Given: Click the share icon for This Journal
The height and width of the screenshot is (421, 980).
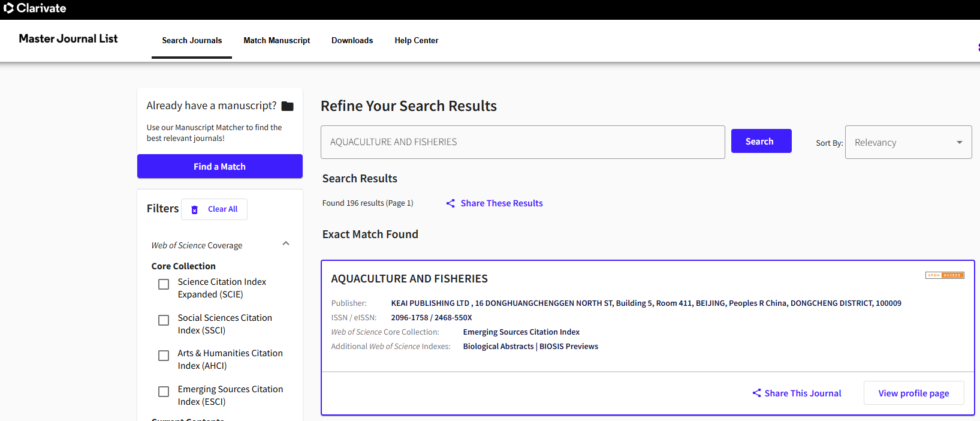Looking at the screenshot, I should click(x=756, y=393).
